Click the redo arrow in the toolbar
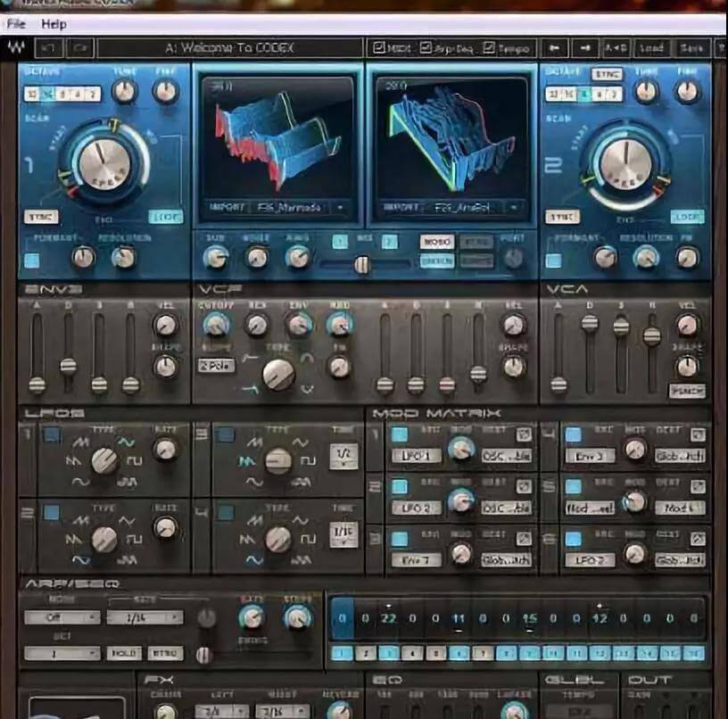This screenshot has height=719, width=728. [81, 48]
